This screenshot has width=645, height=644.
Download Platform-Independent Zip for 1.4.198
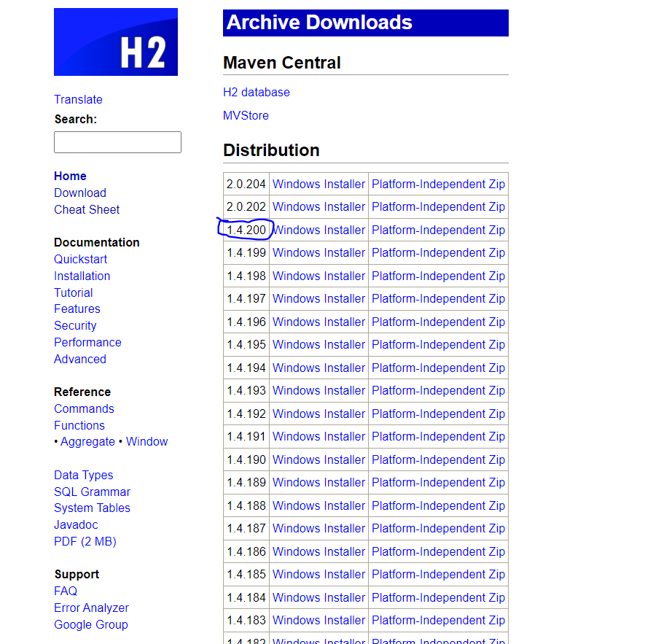(x=439, y=276)
